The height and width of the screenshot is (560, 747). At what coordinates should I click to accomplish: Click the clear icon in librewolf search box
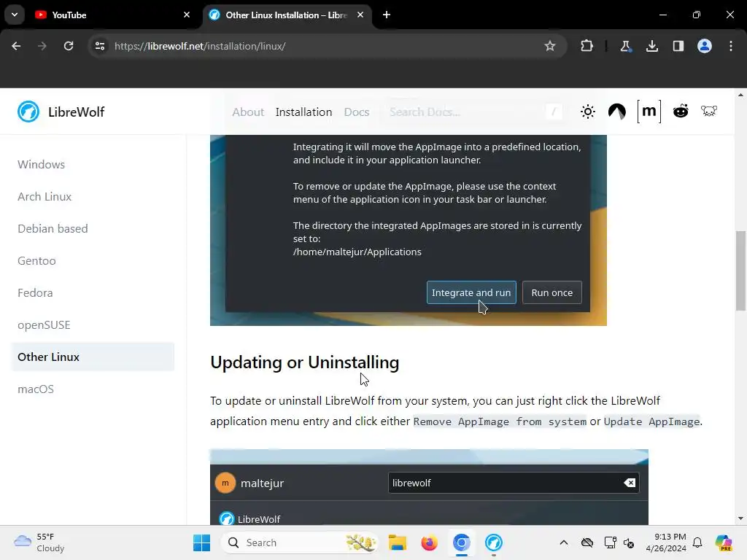pyautogui.click(x=630, y=483)
